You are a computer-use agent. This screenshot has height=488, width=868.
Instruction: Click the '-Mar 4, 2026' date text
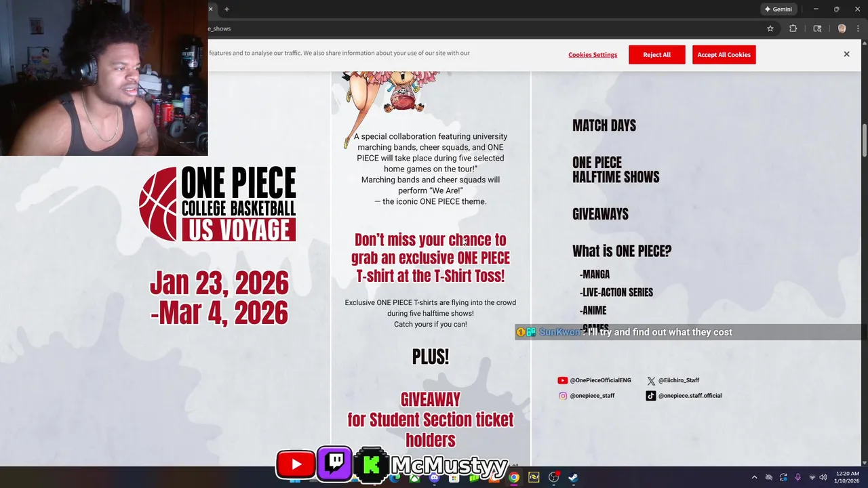pos(219,313)
